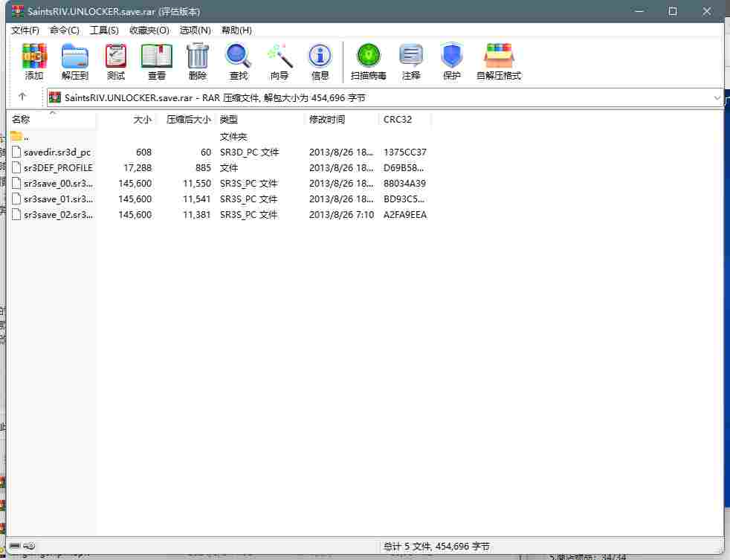
Task: Click the 文件夹 type cell
Action: coord(233,137)
